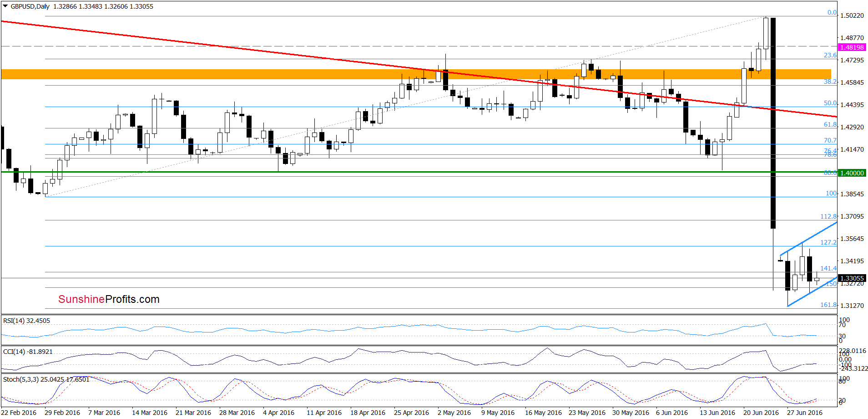Open the SunshineProfits.com link
This screenshot has height=419, width=868.
109,299
